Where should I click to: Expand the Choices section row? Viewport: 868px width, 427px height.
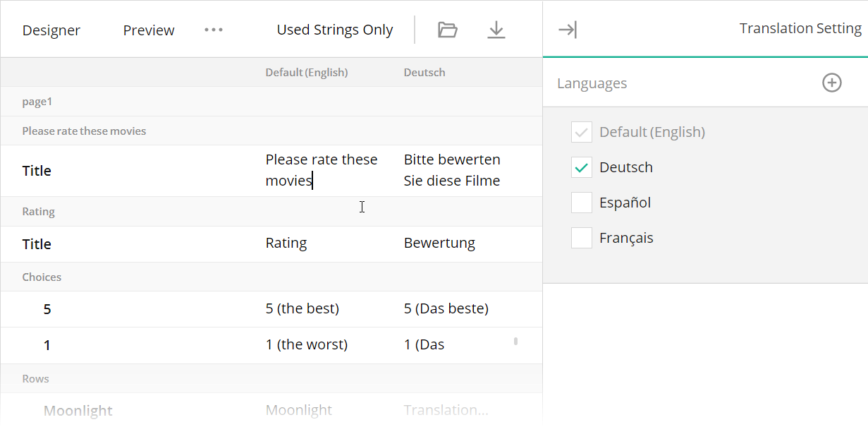[42, 277]
